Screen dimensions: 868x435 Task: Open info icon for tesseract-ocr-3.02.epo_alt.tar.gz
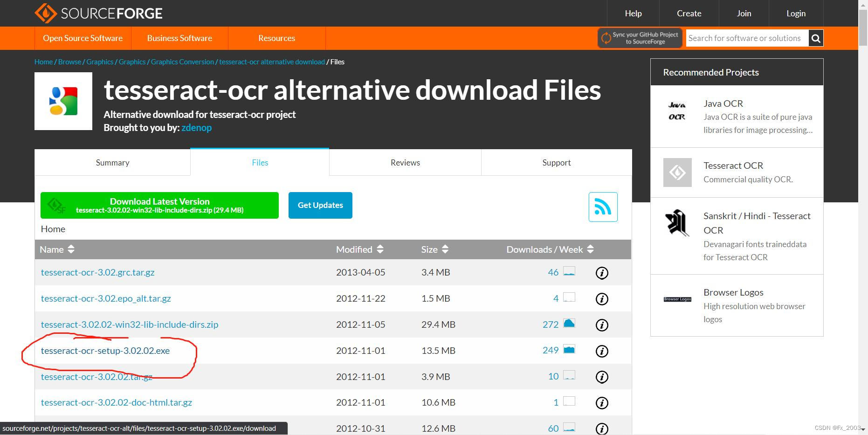[x=602, y=299]
